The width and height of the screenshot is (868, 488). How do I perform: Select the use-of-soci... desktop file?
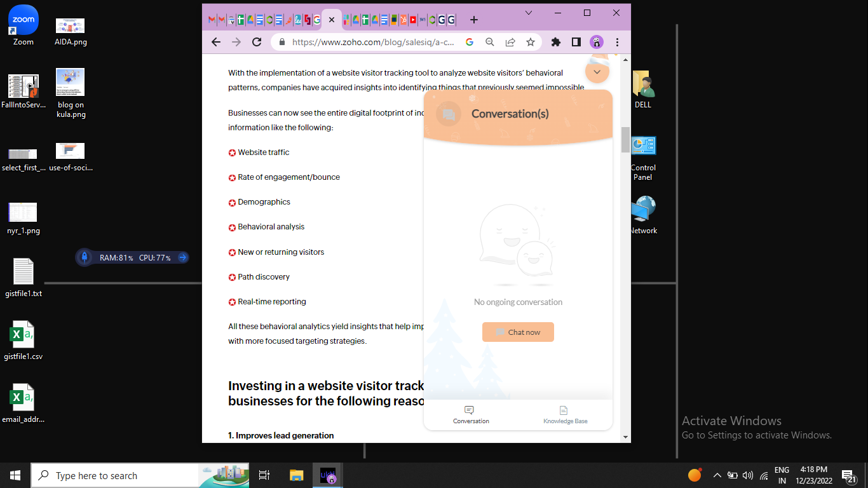tap(71, 158)
